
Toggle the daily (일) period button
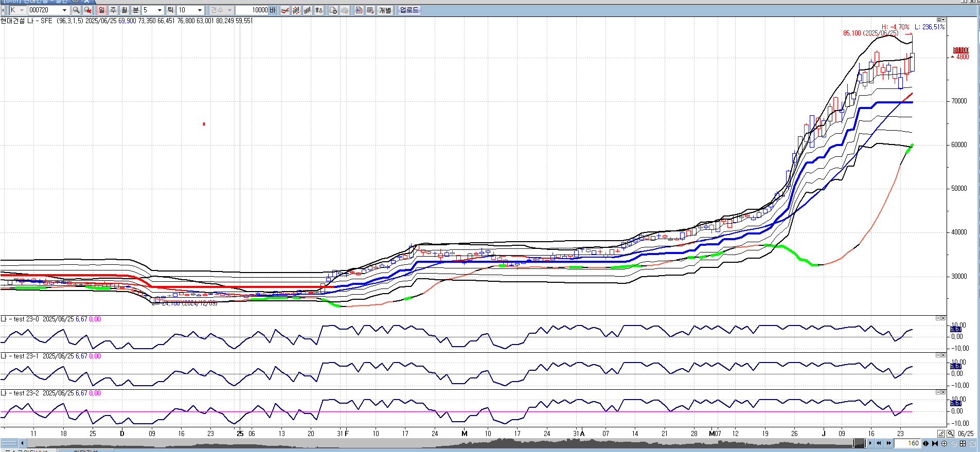101,10
